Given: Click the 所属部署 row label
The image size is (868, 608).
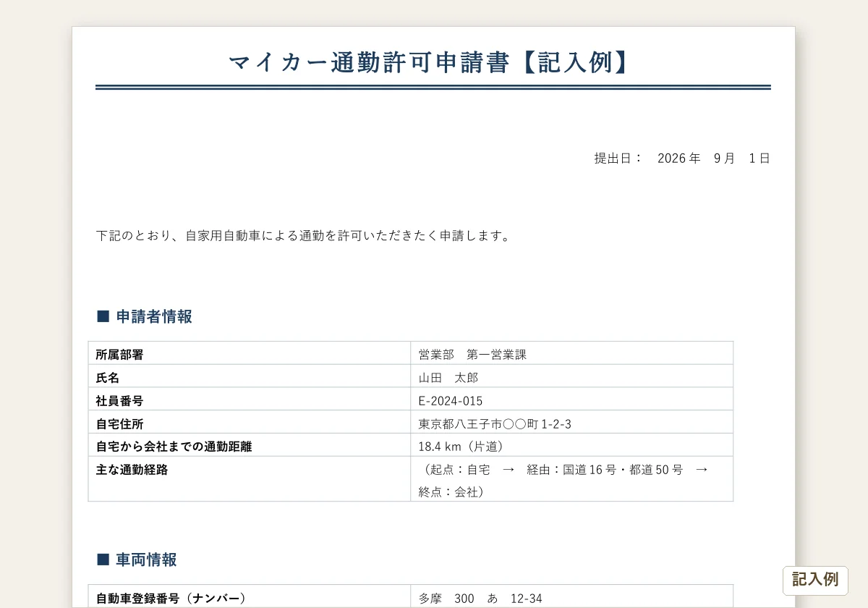Looking at the screenshot, I should [x=120, y=355].
